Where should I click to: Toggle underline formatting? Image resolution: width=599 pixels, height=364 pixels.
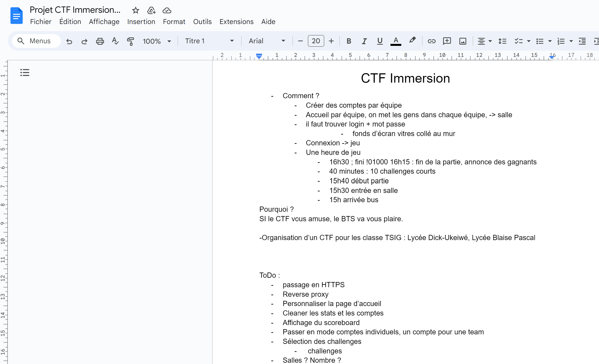pyautogui.click(x=380, y=41)
